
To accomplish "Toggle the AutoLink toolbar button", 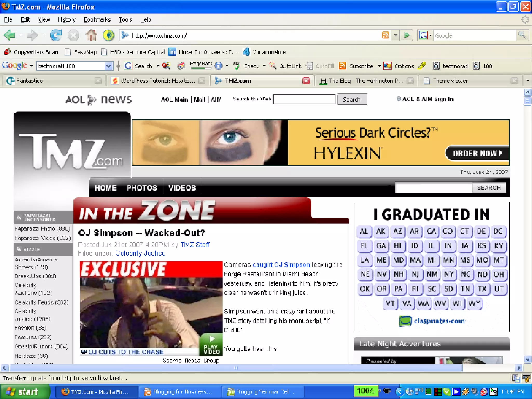I will pos(286,66).
